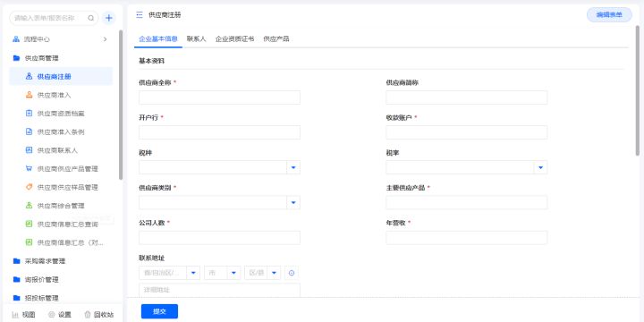This screenshot has width=644, height=322.
Task: Click the blue plus add button
Action: (x=109, y=18)
